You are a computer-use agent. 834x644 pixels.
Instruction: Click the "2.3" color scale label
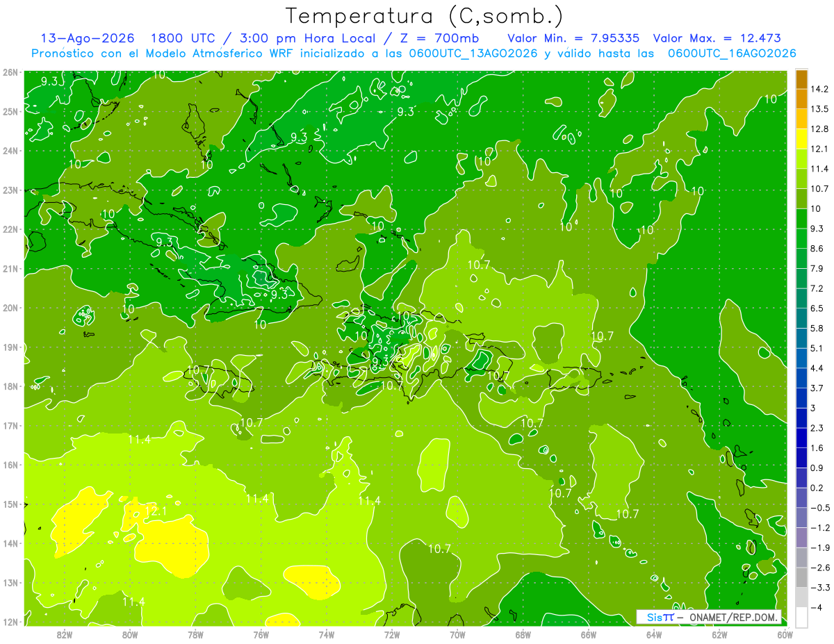point(817,428)
